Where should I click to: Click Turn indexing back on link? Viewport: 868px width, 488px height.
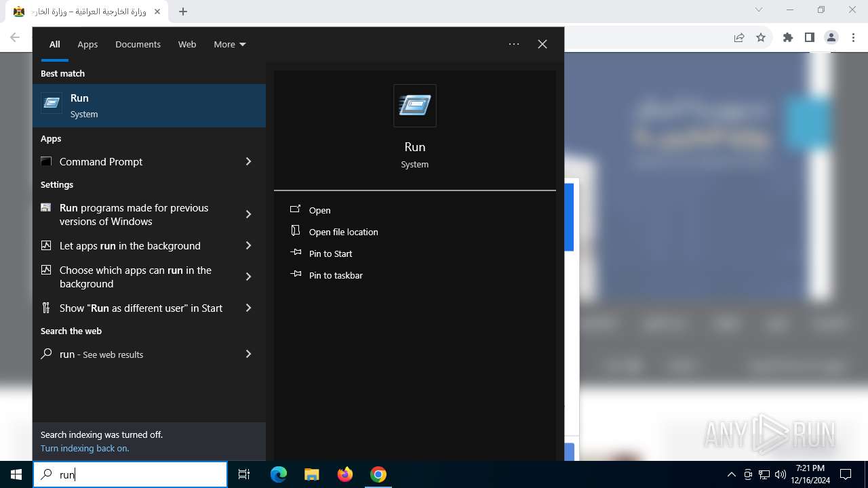tap(85, 448)
